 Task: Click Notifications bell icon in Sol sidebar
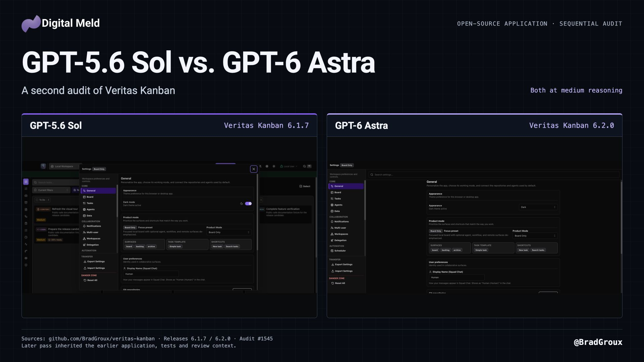click(84, 226)
